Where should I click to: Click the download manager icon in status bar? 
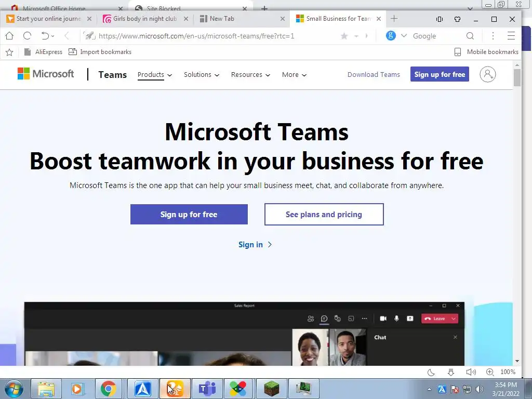pos(450,372)
